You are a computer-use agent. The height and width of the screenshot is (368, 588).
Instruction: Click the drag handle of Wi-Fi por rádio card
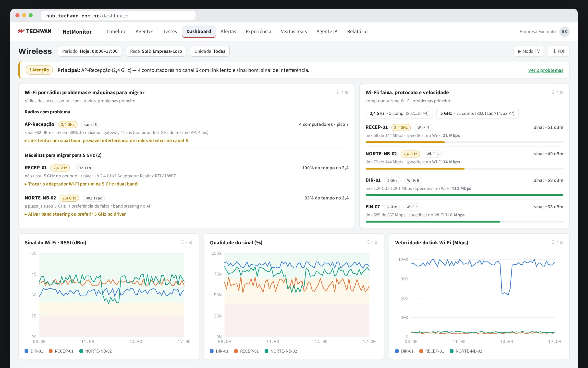338,92
